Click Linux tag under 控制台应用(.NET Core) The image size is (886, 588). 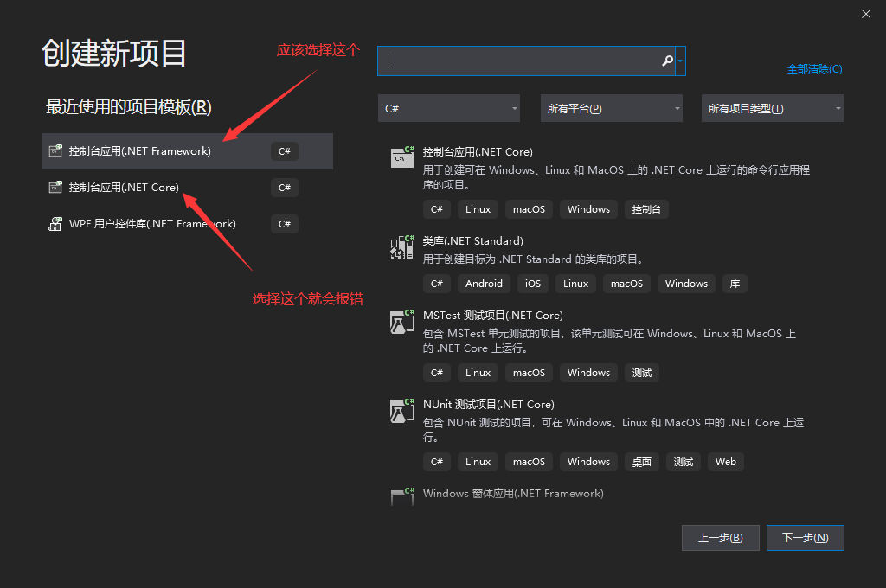478,209
